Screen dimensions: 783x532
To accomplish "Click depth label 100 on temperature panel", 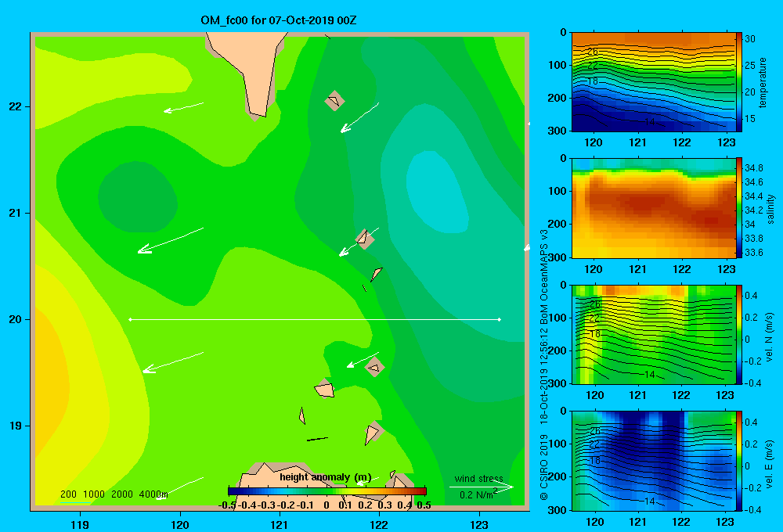I will click(557, 66).
